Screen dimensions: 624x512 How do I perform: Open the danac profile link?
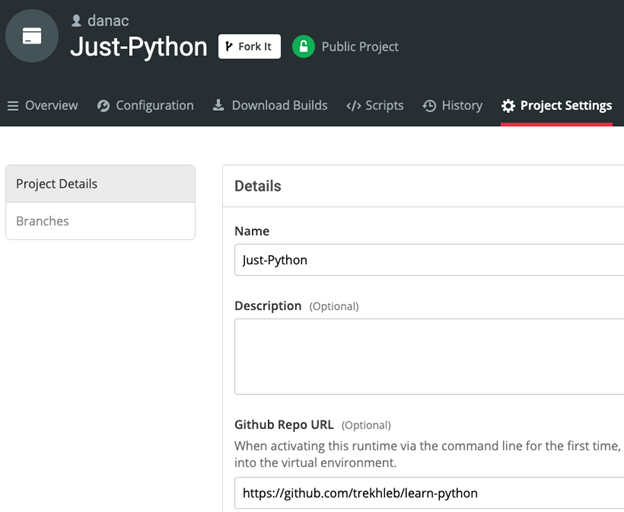pos(108,21)
